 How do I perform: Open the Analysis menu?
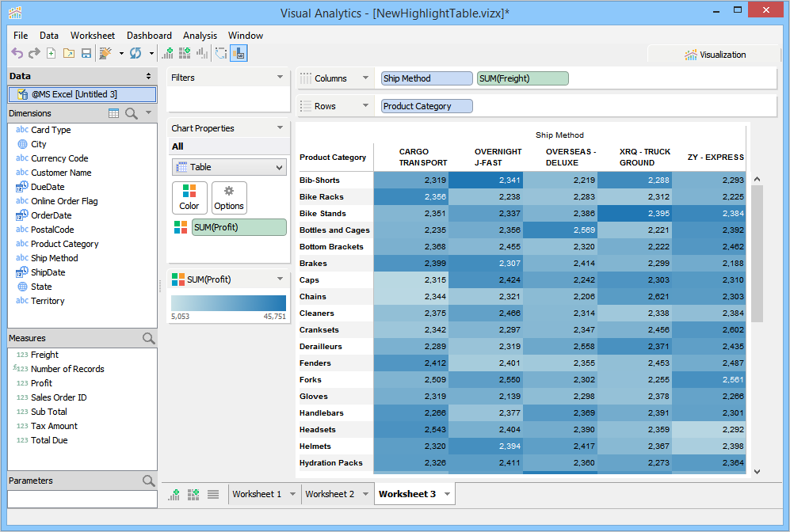pos(200,36)
